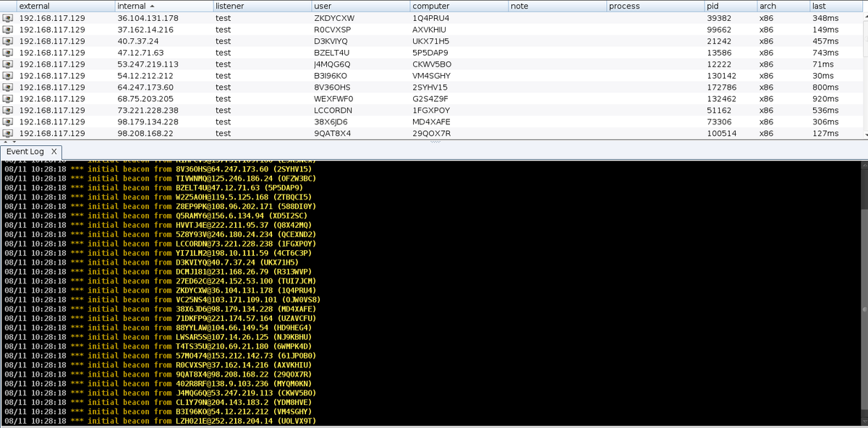The height and width of the screenshot is (428, 868).
Task: Click the beacon icon for 53.247.219.113 row
Action: [x=8, y=64]
